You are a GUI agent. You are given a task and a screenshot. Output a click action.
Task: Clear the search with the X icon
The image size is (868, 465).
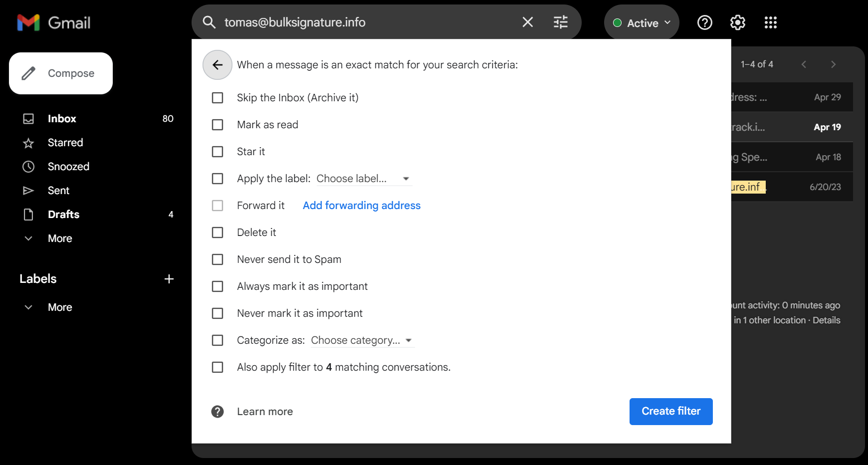527,22
